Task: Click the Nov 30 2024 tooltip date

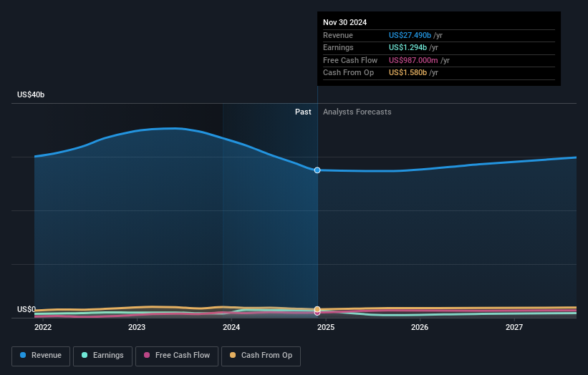Action: tap(345, 22)
